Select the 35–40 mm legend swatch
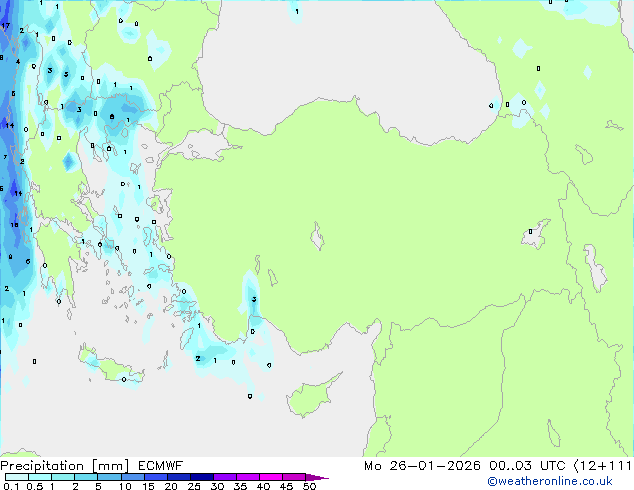Viewport: 634px width, 490px height. (247, 477)
